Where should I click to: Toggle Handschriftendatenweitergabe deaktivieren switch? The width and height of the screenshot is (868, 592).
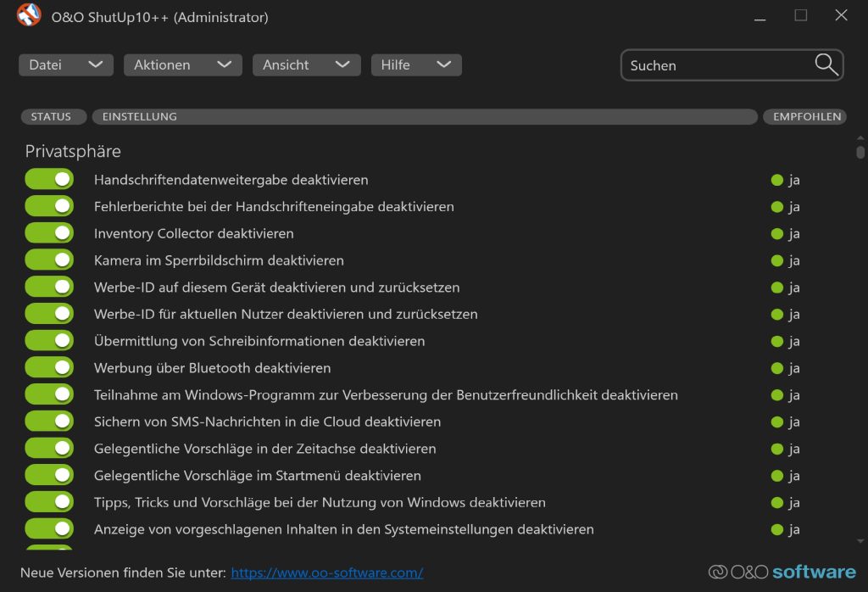[49, 180]
